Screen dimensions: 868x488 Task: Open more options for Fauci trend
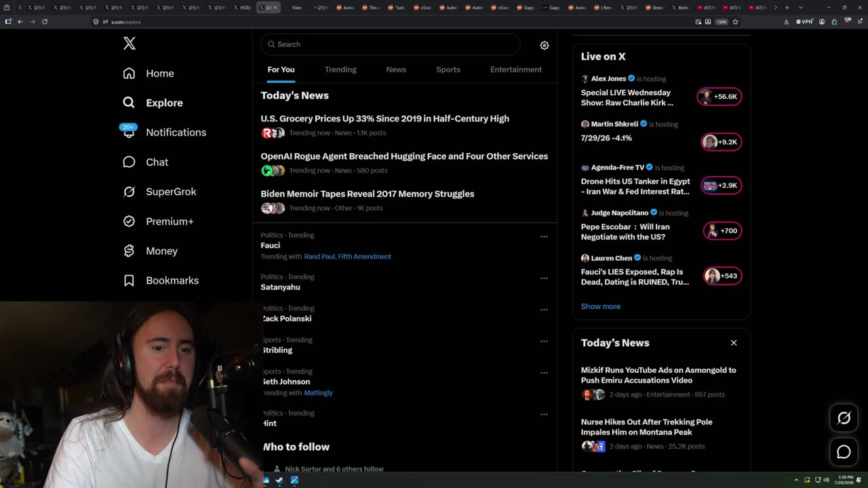point(544,237)
